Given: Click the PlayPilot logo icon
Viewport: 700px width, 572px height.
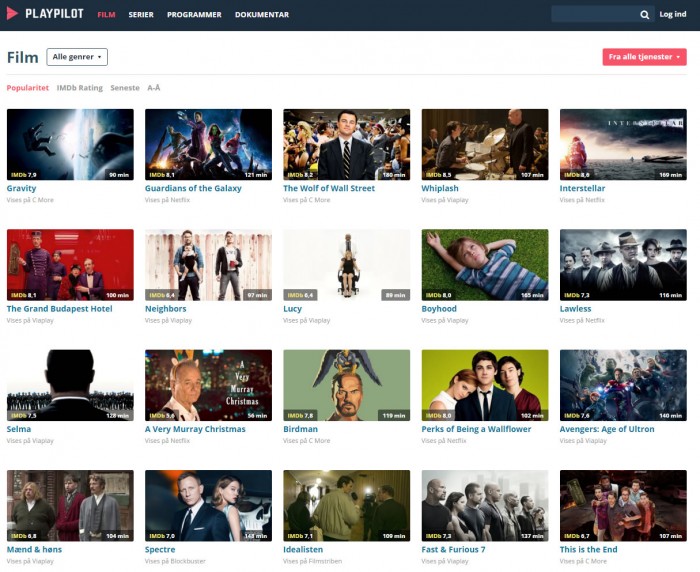Looking at the screenshot, I should coord(13,14).
